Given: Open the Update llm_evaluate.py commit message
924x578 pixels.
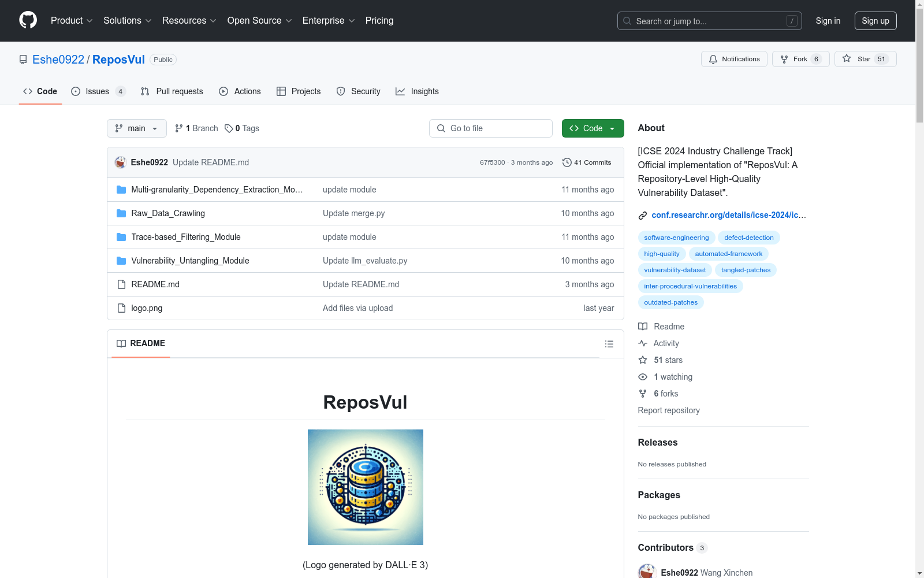Looking at the screenshot, I should [x=365, y=261].
